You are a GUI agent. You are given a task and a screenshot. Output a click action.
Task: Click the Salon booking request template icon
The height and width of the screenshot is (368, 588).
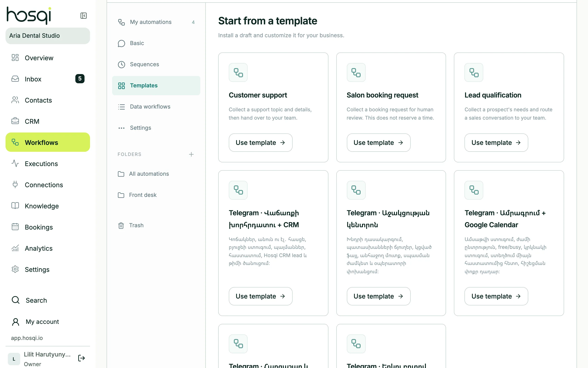tap(356, 72)
